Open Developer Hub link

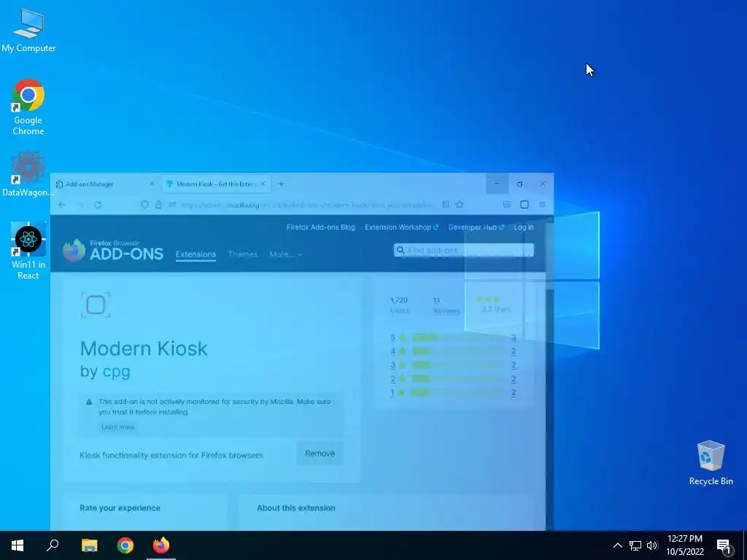coord(476,227)
